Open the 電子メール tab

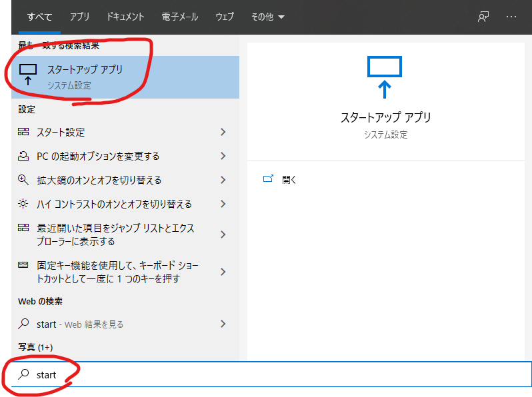(180, 17)
